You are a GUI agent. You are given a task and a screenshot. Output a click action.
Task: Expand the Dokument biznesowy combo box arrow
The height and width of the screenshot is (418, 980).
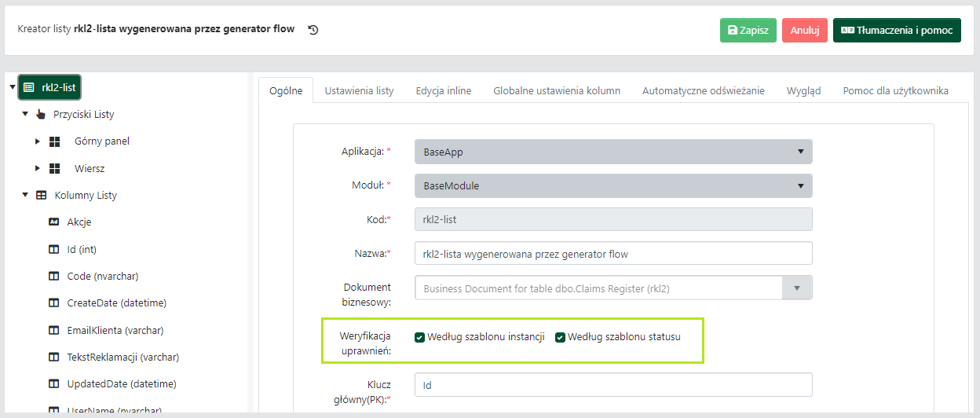pyautogui.click(x=797, y=288)
